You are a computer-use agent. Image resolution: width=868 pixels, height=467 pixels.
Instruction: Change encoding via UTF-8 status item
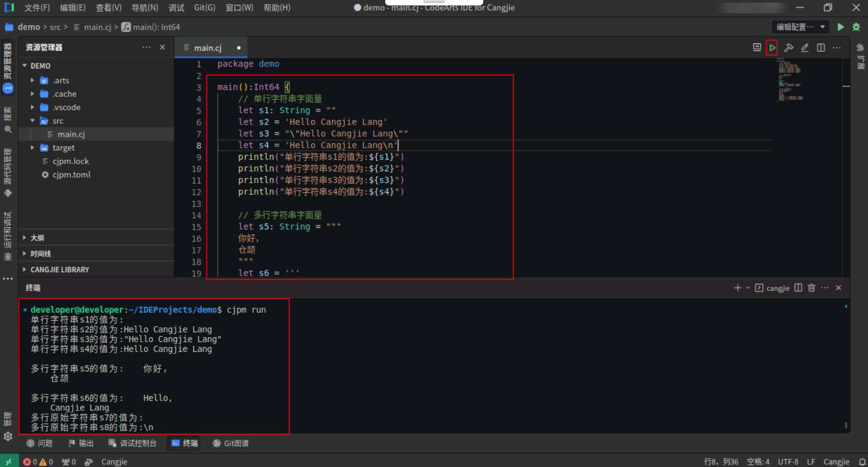(x=788, y=462)
